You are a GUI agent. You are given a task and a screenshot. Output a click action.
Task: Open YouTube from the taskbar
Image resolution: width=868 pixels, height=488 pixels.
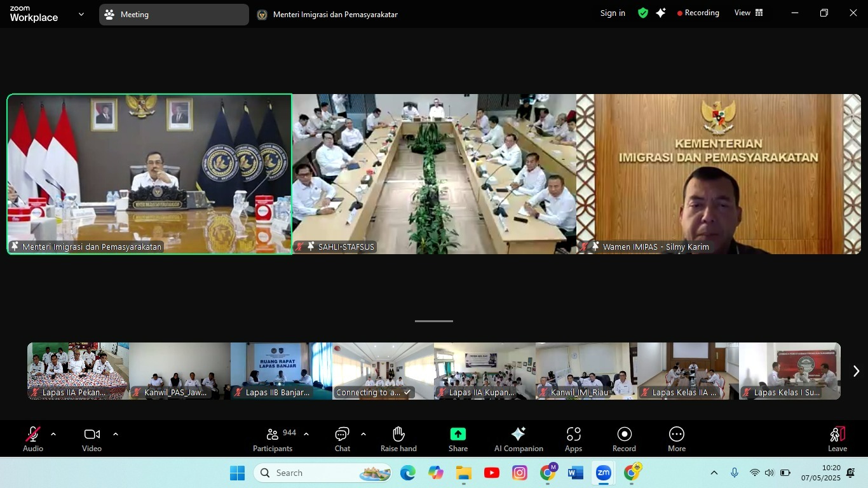pos(492,473)
